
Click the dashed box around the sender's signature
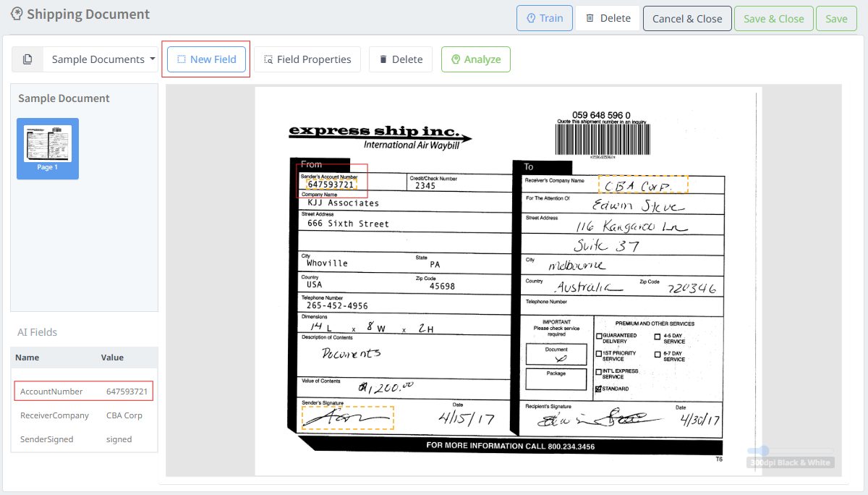click(347, 418)
